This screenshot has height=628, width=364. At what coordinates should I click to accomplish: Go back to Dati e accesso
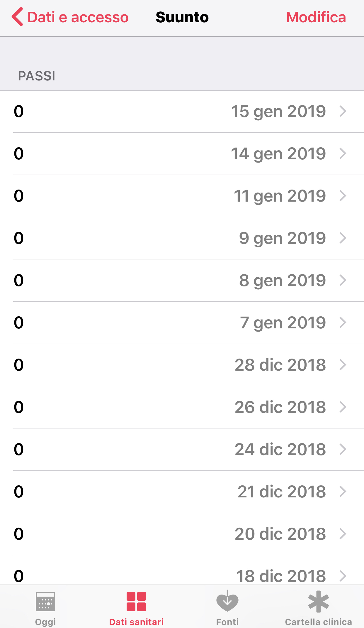point(78,17)
